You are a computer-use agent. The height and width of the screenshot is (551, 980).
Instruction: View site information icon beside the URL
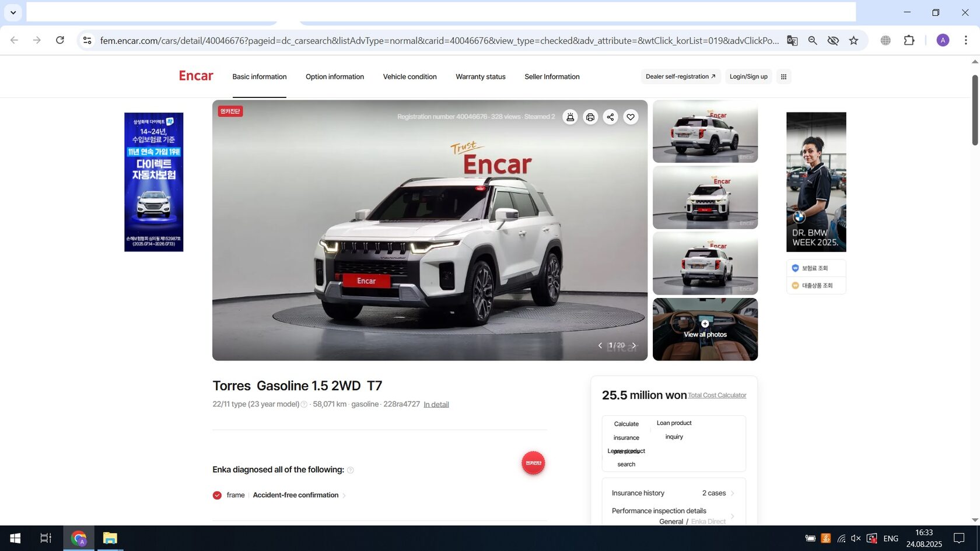87,40
